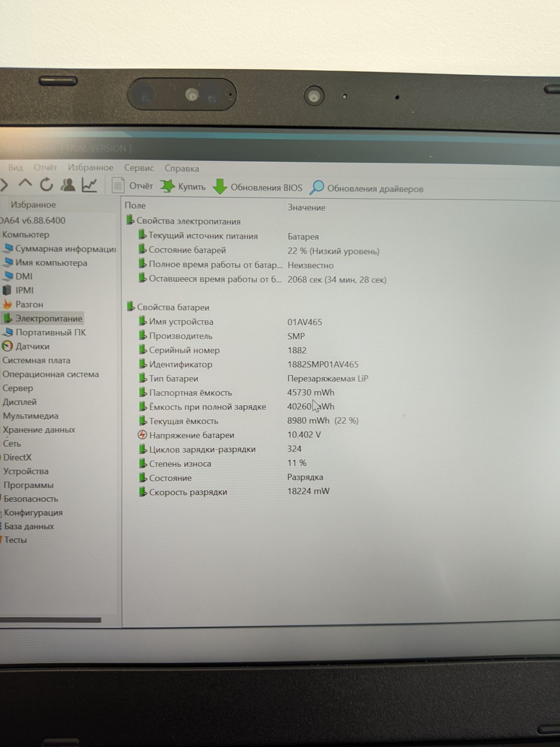Select DMI in the tree
This screenshot has height=747, width=560.
tap(24, 276)
